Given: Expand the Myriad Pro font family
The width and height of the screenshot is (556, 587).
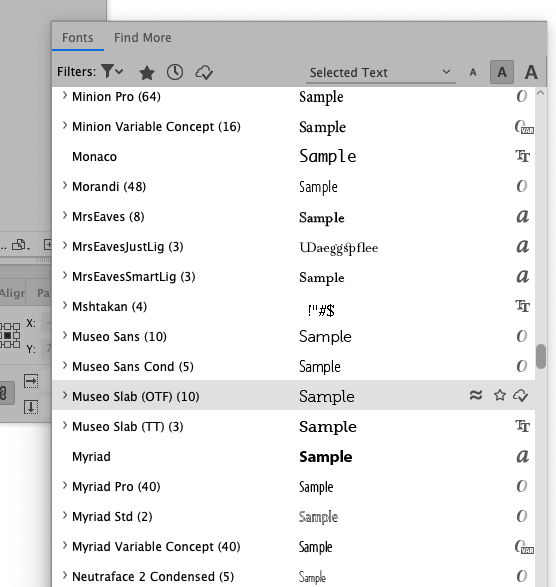Looking at the screenshot, I should (65, 486).
